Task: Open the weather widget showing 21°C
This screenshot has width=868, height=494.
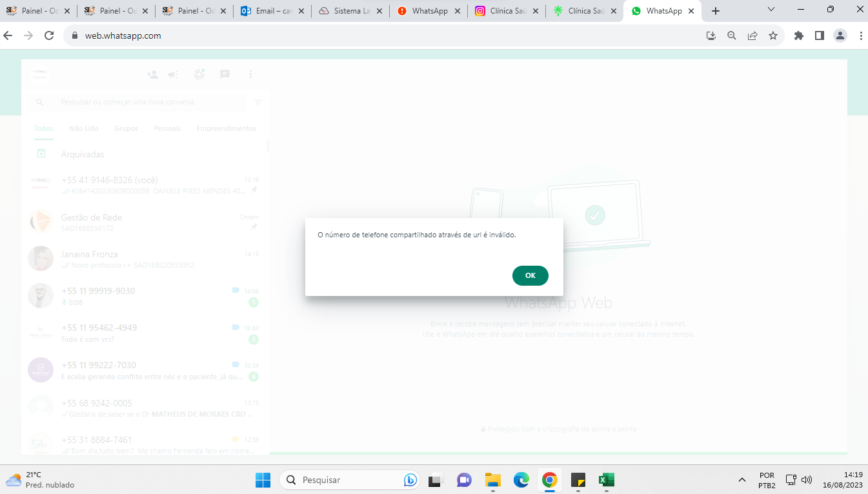Action: pos(40,480)
